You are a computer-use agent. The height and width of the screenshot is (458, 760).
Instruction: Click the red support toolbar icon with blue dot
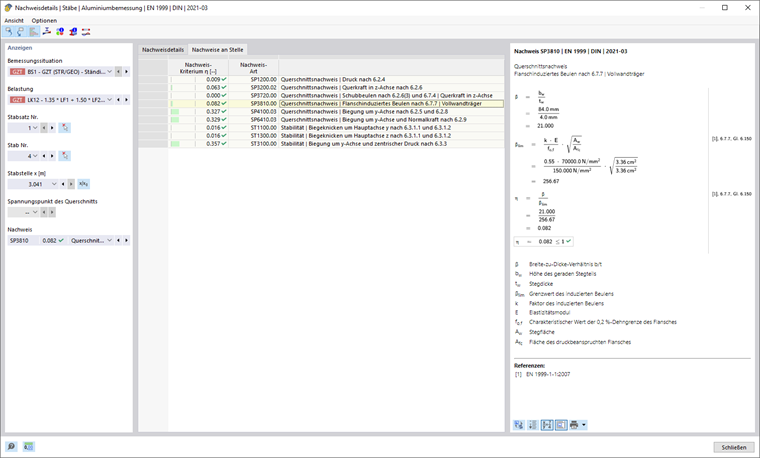pos(73,32)
